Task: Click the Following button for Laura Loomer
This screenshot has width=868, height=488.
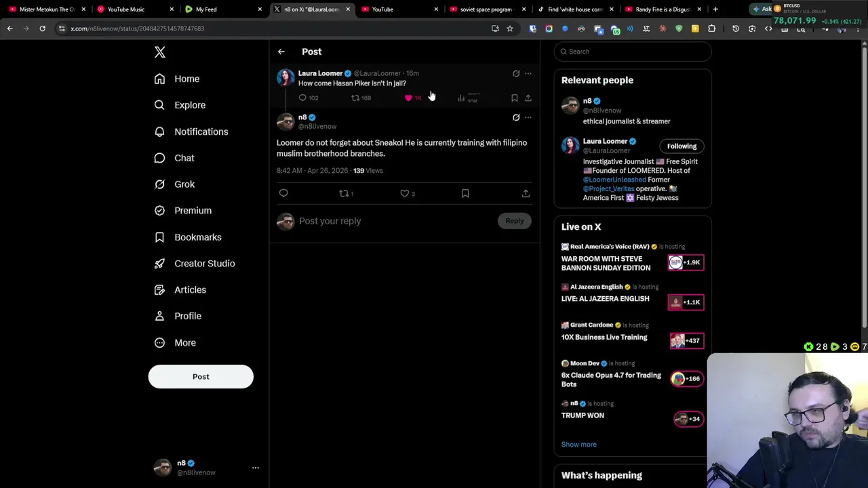Action: 682,146
